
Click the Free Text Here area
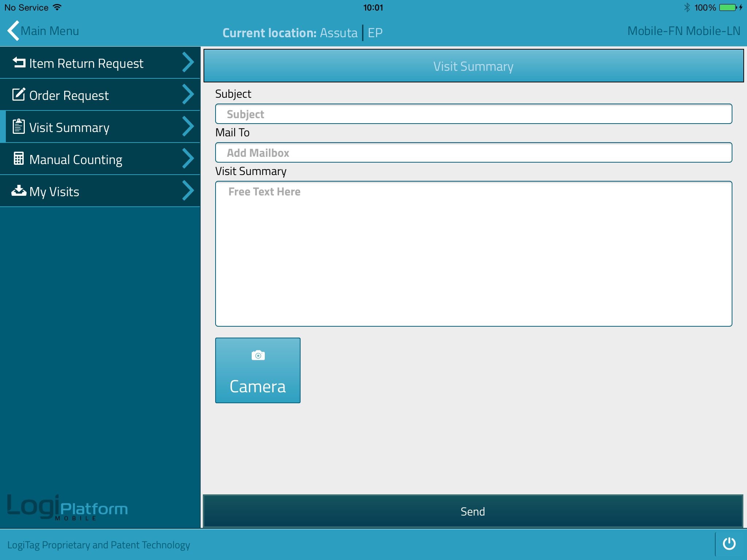473,254
